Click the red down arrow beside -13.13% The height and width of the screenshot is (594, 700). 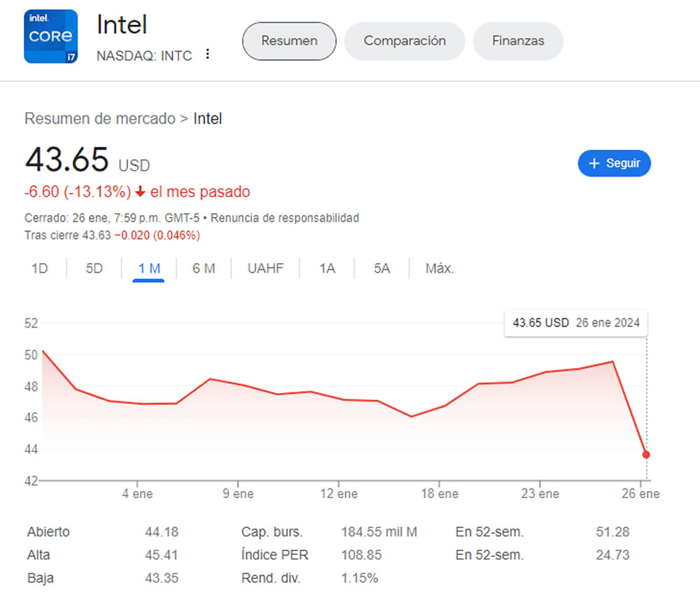click(140, 192)
